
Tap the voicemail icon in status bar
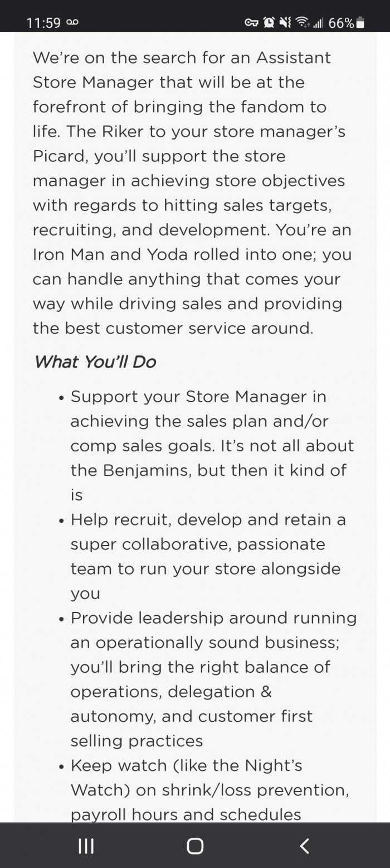point(72,23)
